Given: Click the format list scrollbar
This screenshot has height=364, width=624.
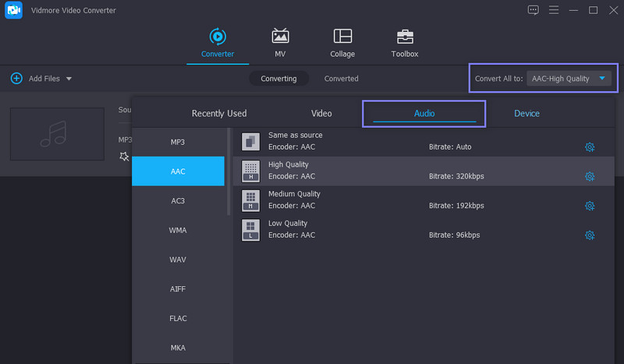Looking at the screenshot, I should [229, 171].
